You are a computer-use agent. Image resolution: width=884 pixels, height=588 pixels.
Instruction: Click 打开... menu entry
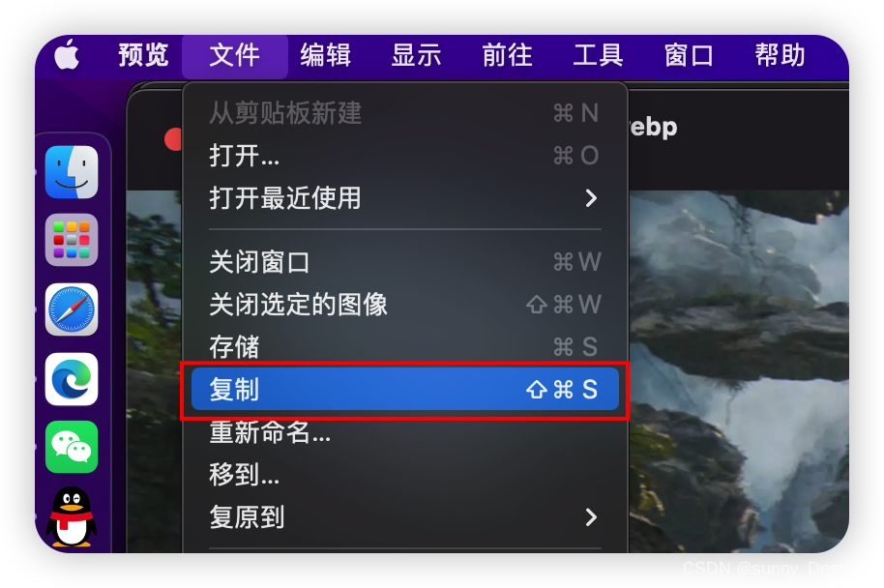coord(405,155)
